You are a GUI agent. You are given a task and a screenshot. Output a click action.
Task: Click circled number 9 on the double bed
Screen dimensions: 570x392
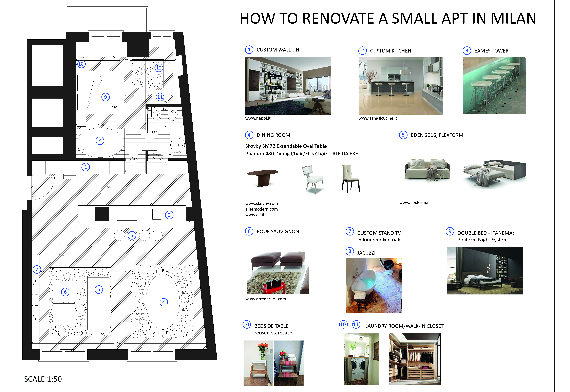[106, 97]
